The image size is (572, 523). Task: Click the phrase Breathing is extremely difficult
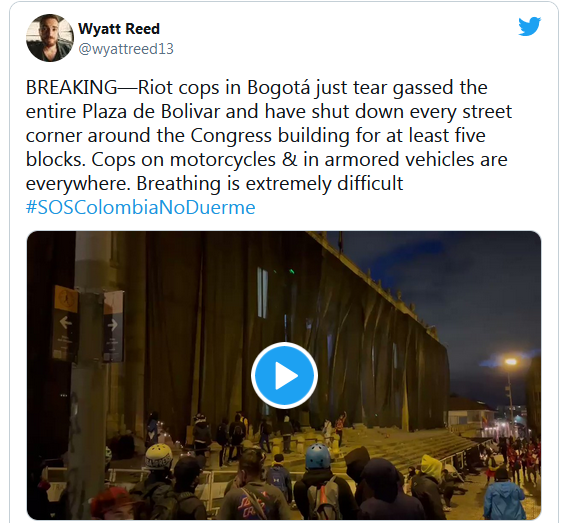point(270,183)
